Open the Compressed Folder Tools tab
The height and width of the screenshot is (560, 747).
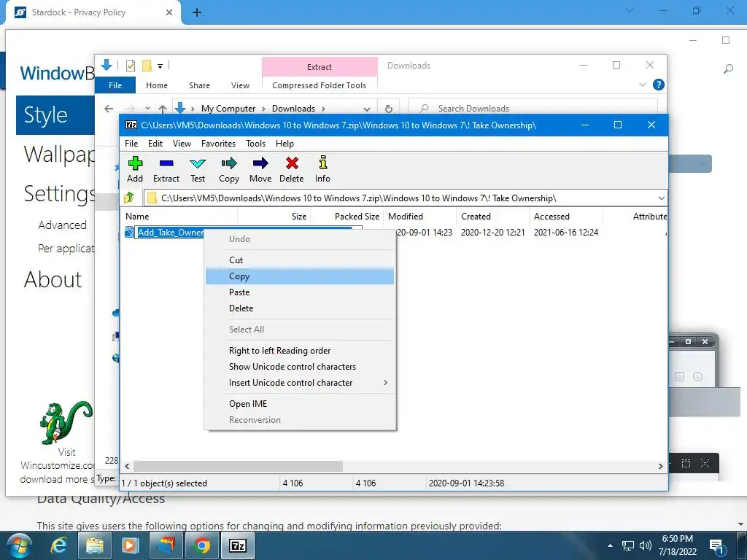click(x=320, y=85)
